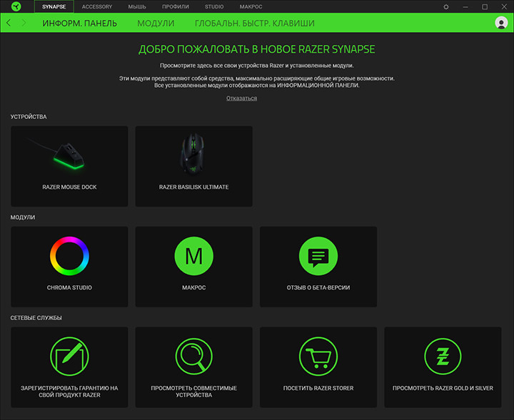Click warranty registration pencil icon
The height and width of the screenshot is (420, 514).
pos(69,356)
